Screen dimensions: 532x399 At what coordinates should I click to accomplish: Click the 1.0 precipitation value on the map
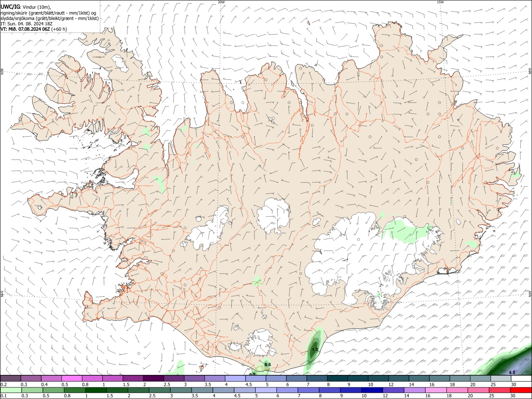pyautogui.click(x=315, y=350)
